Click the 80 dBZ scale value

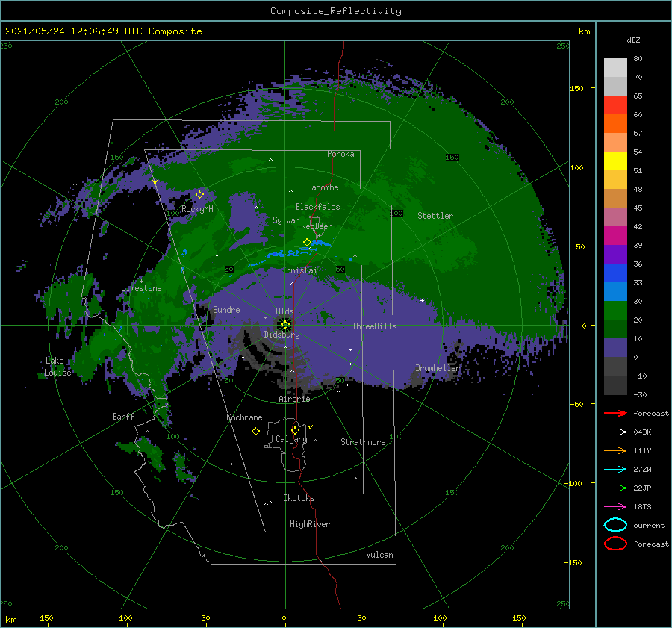638,59
